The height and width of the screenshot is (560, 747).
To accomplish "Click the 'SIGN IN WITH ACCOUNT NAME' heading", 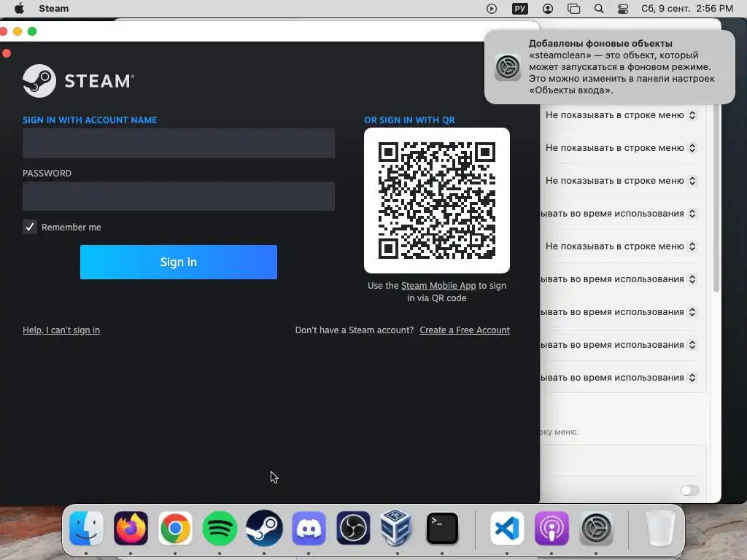I will [x=90, y=120].
